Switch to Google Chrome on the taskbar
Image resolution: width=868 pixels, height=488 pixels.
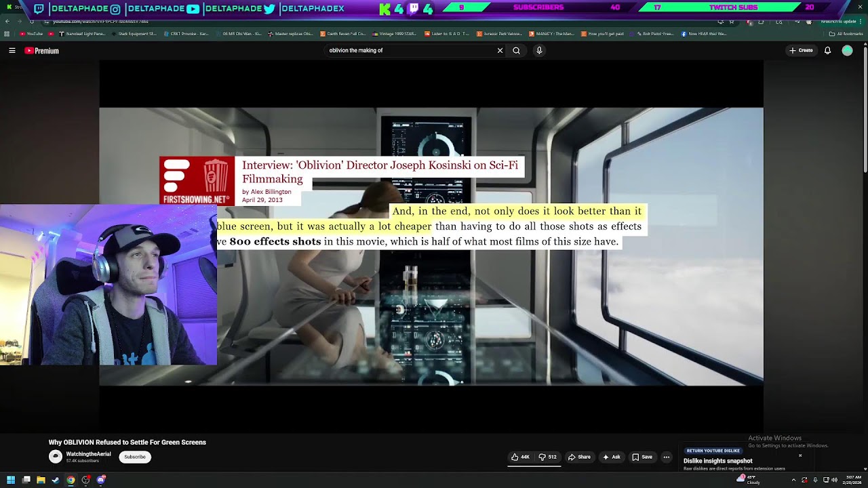[71, 480]
